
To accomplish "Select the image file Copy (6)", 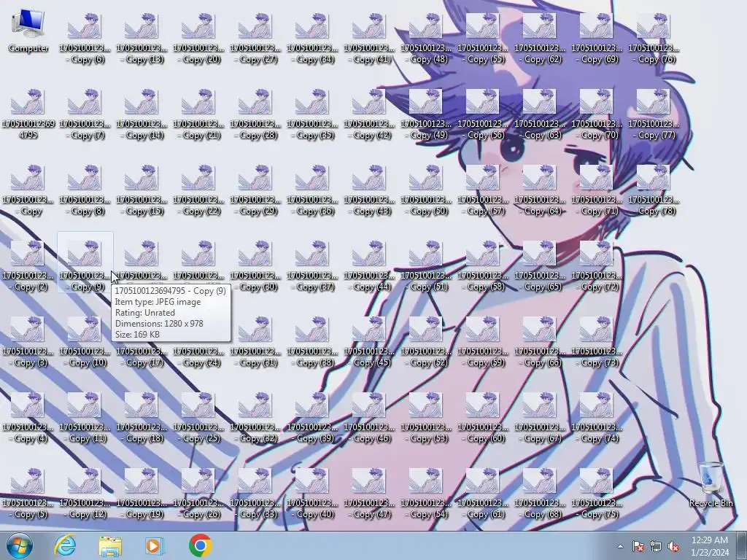I will click(85, 38).
